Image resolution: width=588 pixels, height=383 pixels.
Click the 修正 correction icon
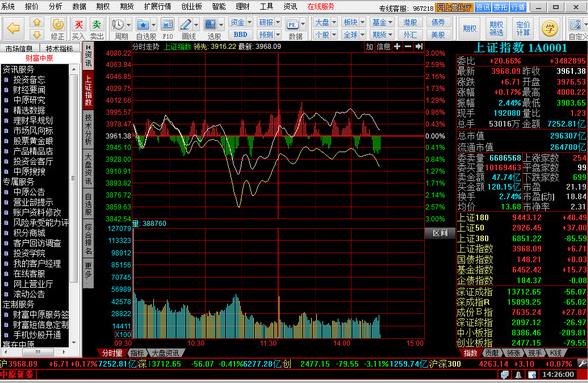[x=58, y=25]
